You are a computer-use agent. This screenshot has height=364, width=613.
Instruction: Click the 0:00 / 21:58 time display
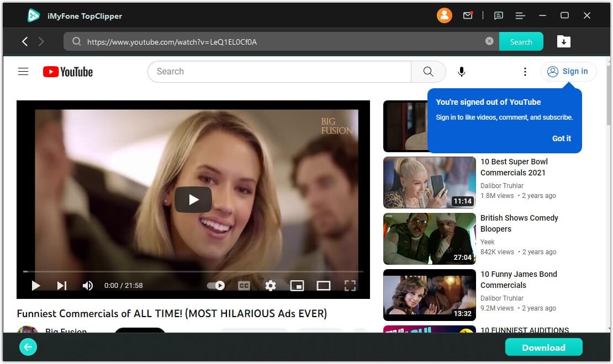pos(123,286)
